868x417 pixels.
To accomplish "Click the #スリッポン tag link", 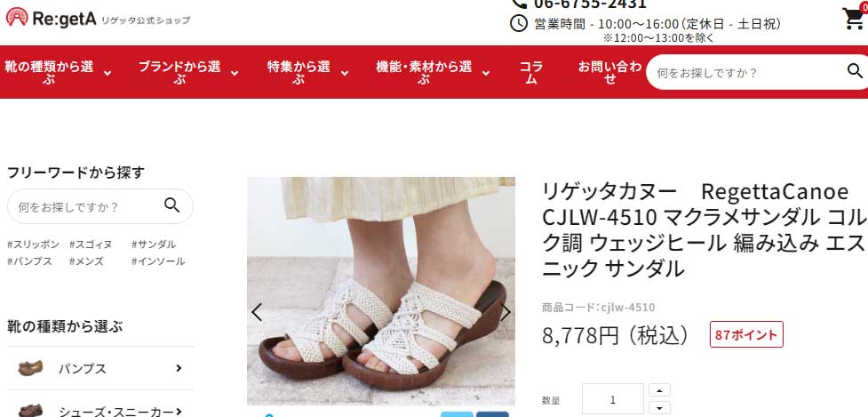I will (x=33, y=245).
